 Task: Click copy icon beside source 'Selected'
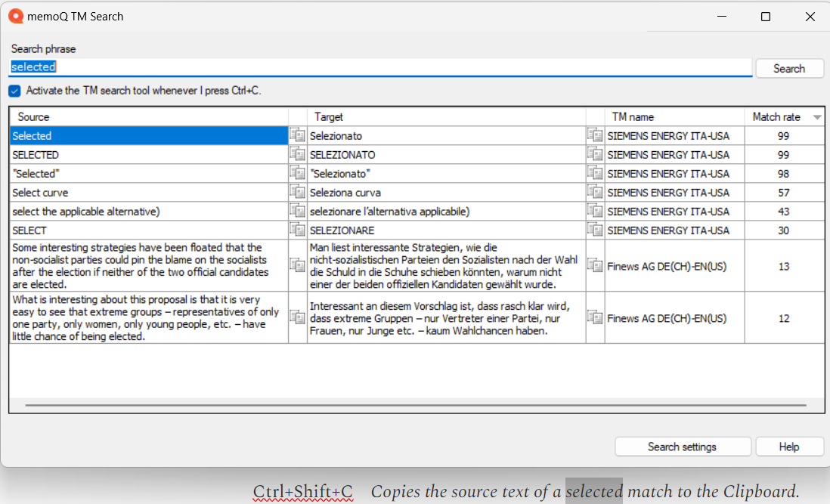coord(298,135)
